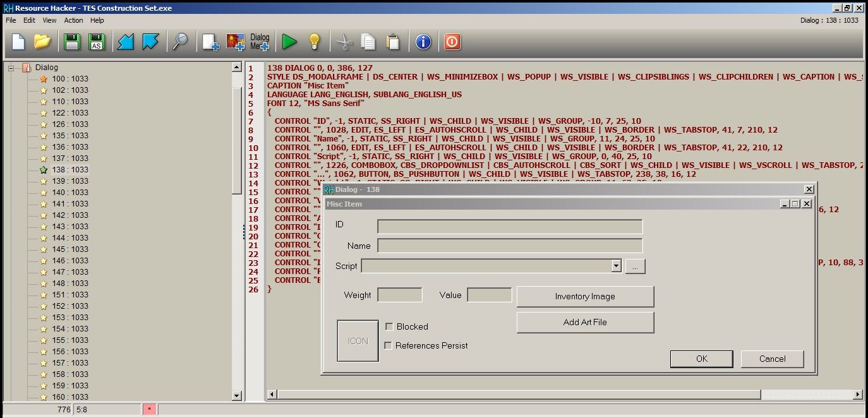Screen dimensions: 868x418
Task: Click the yellow light bulb icon
Action: 313,42
